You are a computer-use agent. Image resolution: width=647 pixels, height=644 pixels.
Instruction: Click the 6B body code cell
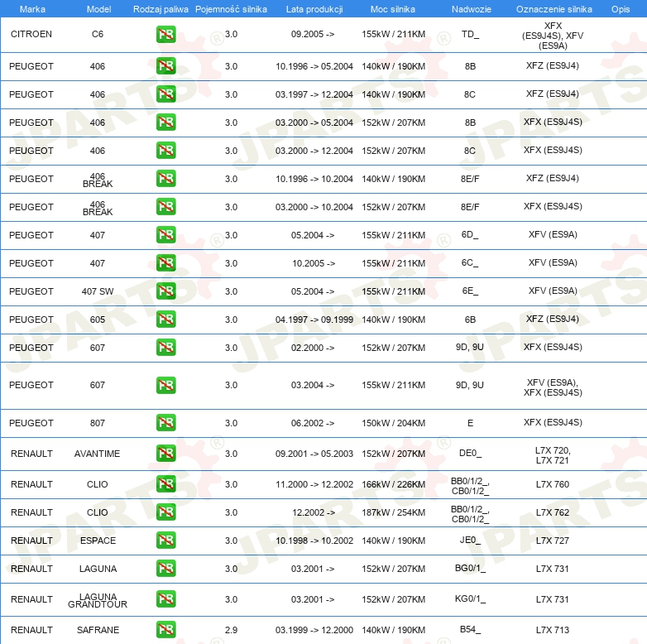pos(470,320)
